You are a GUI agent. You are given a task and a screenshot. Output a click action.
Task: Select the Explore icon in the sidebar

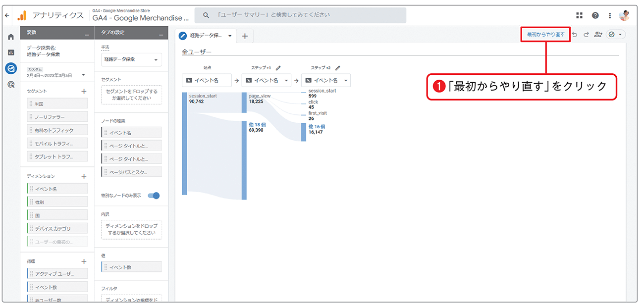(x=11, y=68)
